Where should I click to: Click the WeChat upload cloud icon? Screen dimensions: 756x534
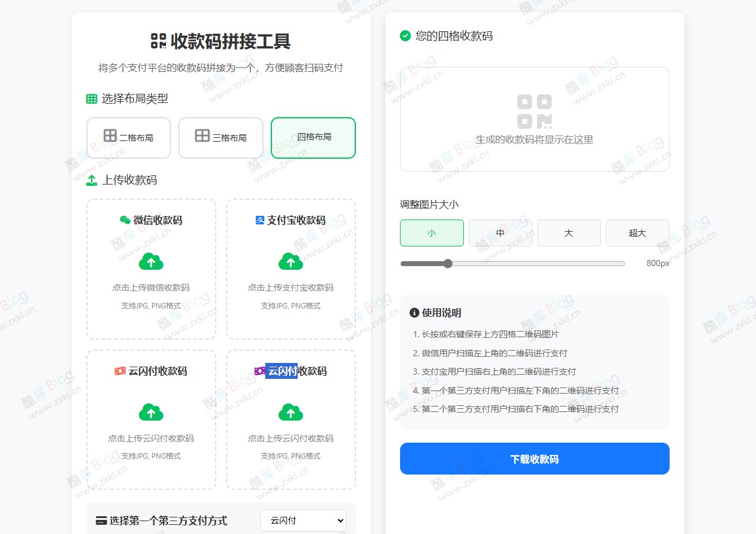pyautogui.click(x=151, y=262)
